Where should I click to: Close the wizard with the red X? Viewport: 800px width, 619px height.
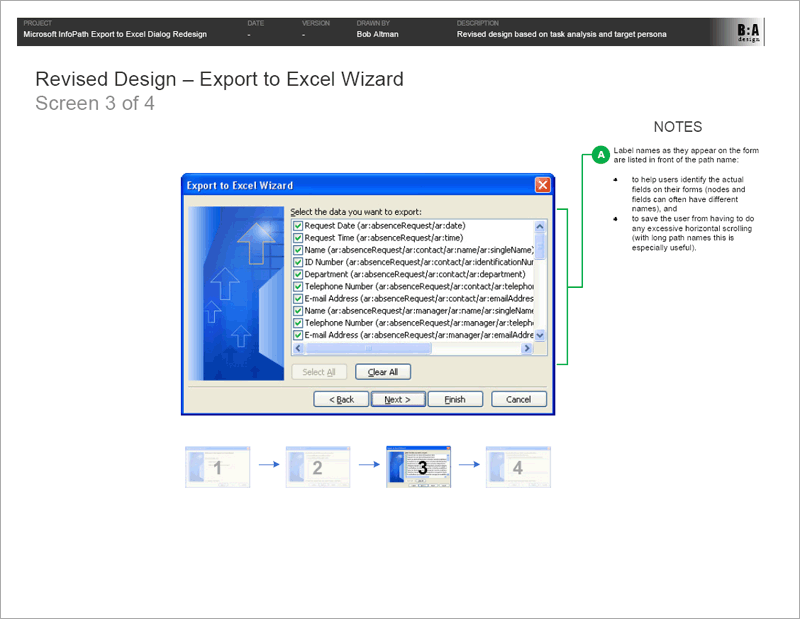coord(542,185)
